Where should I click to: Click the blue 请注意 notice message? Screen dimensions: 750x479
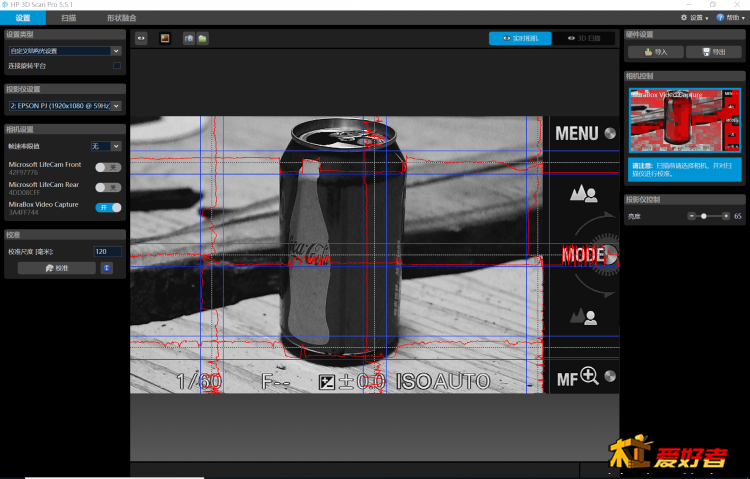[x=685, y=169]
